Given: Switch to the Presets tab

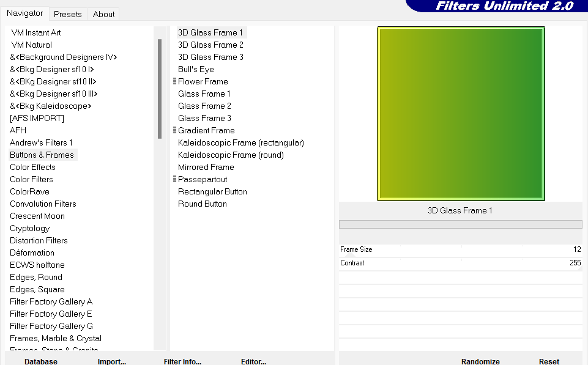Looking at the screenshot, I should tap(67, 14).
